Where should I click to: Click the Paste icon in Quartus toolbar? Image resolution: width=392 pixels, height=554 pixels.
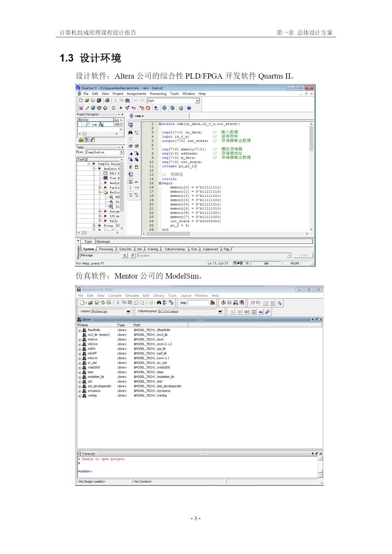[x=128, y=100]
